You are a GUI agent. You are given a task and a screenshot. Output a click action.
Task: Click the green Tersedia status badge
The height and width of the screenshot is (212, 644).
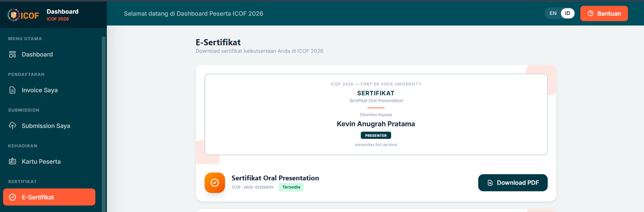point(291,187)
